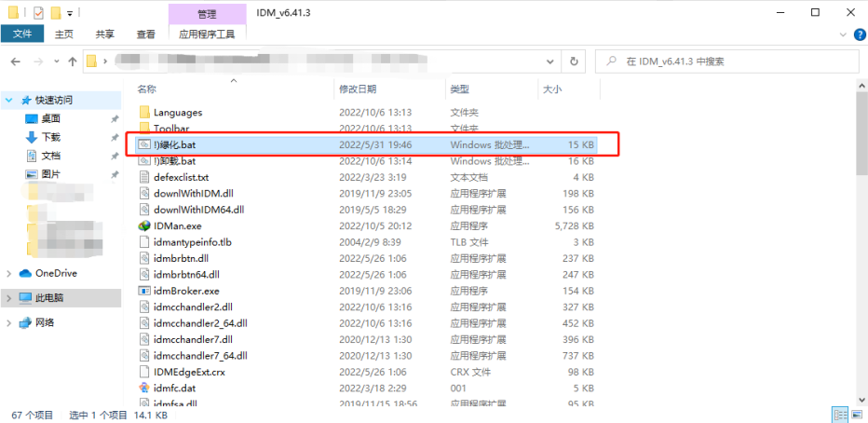Image resolution: width=868 pixels, height=423 pixels.
Task: Expand the OneDrive tree node
Action: click(x=9, y=274)
